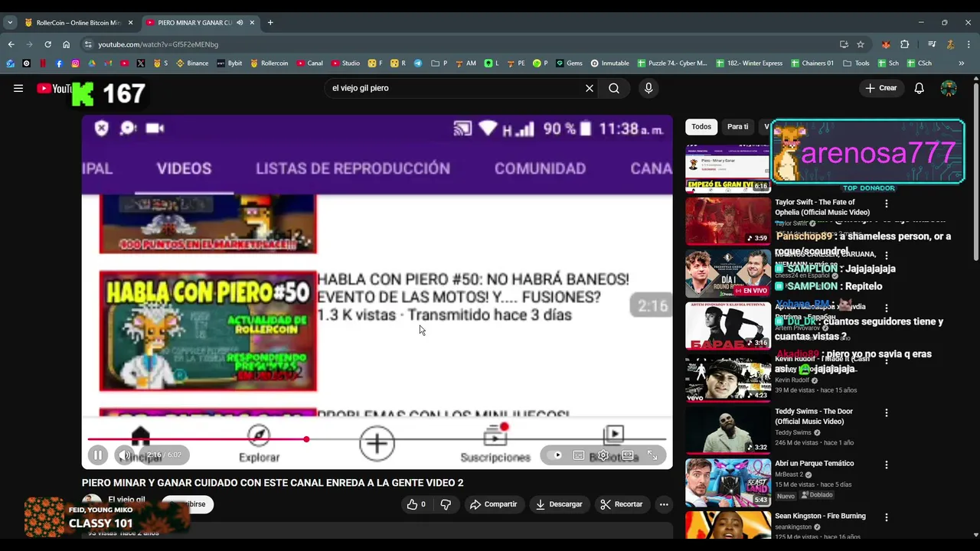980x551 pixels.
Task: Open the Rollercoin bookmark
Action: tap(269, 64)
